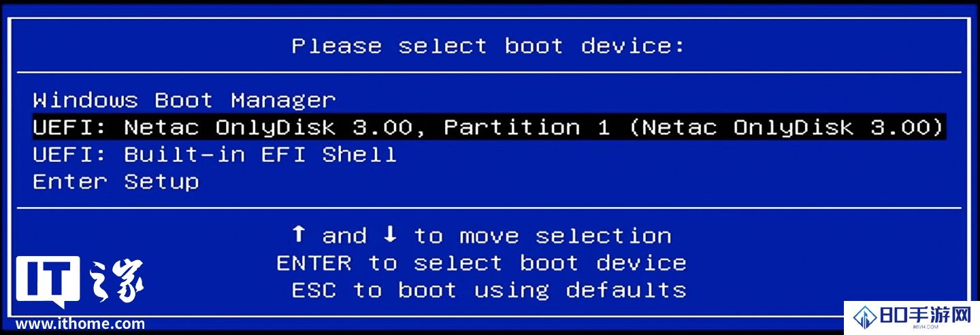
Task: Click the word 'and' between the arrows
Action: (x=344, y=236)
